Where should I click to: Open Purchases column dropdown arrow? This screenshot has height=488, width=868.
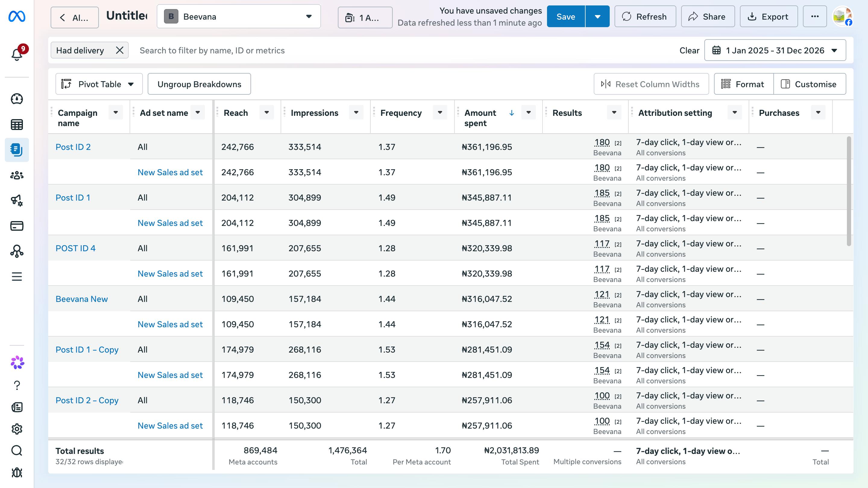pos(818,112)
